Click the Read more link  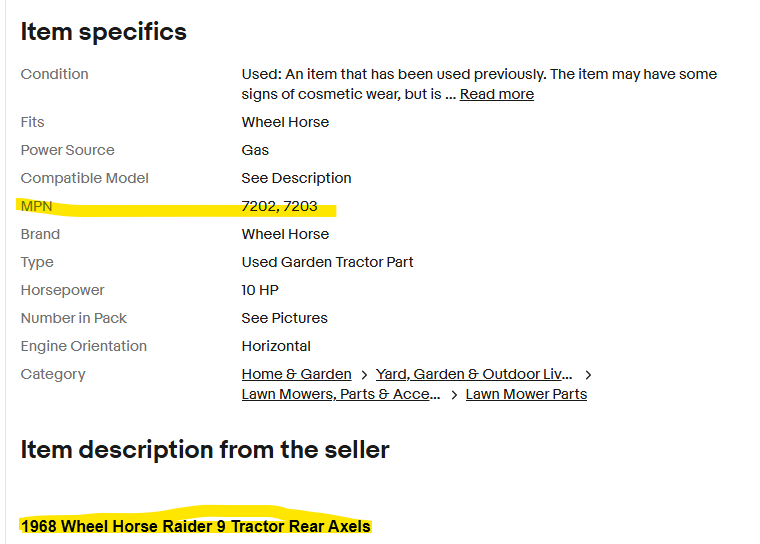point(496,94)
